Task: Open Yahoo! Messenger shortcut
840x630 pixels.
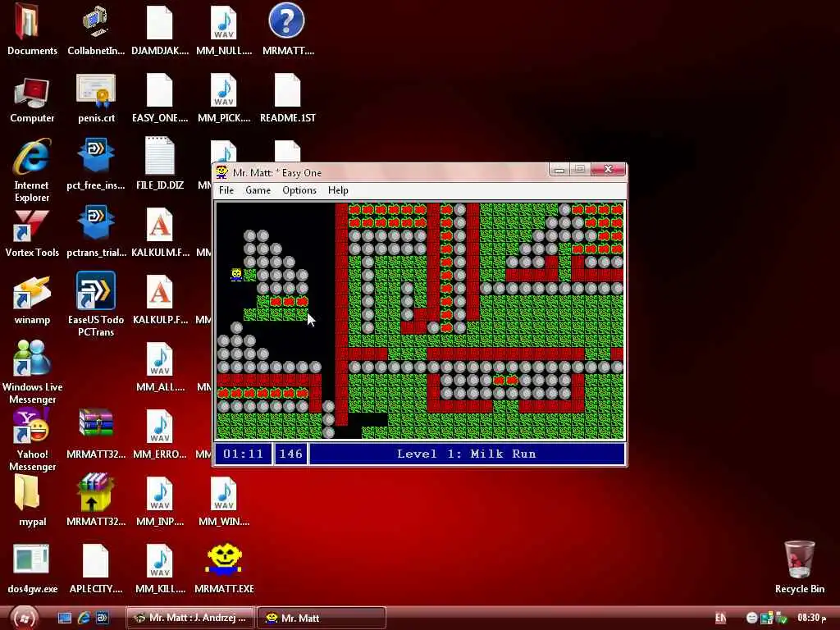Action: click(32, 440)
